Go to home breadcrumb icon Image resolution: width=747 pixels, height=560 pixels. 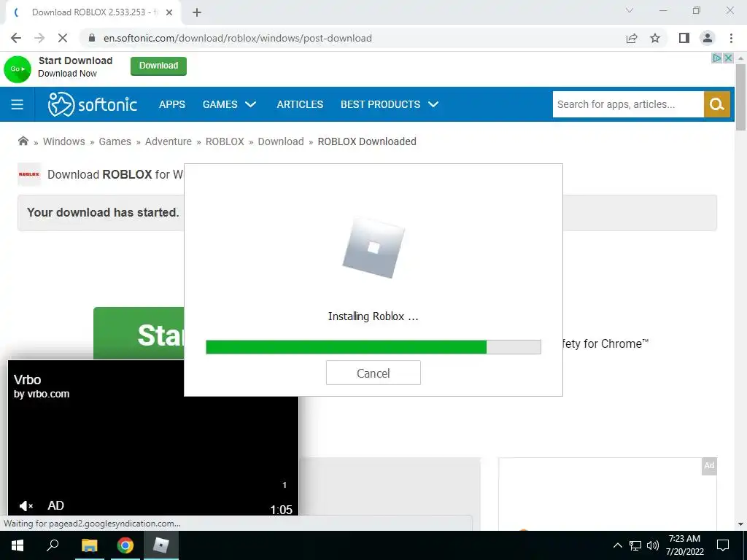(23, 141)
